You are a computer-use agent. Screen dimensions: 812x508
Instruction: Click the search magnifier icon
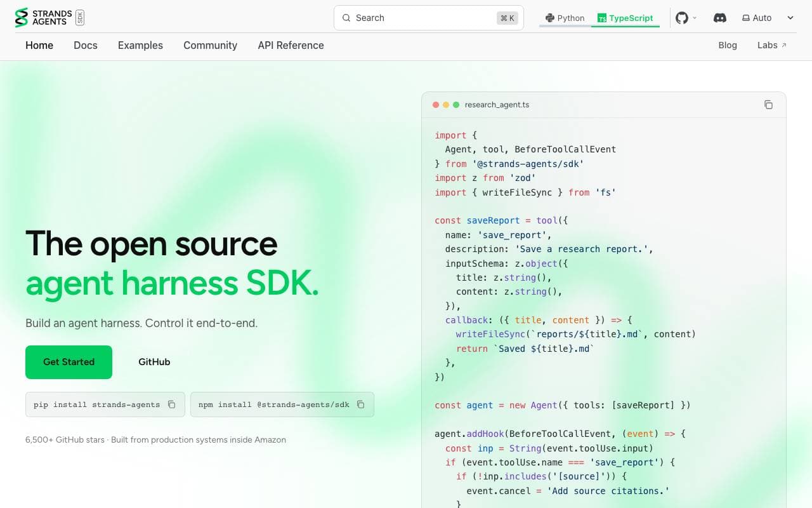click(346, 18)
